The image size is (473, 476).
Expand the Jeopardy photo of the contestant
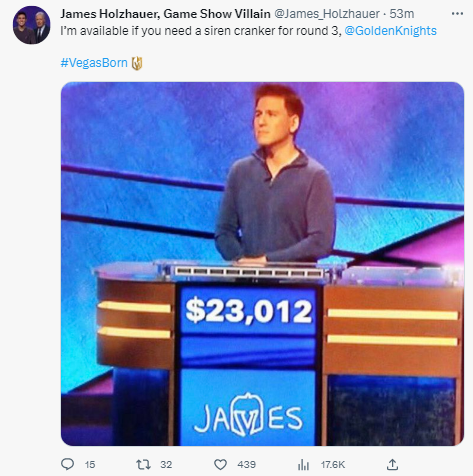click(x=262, y=264)
